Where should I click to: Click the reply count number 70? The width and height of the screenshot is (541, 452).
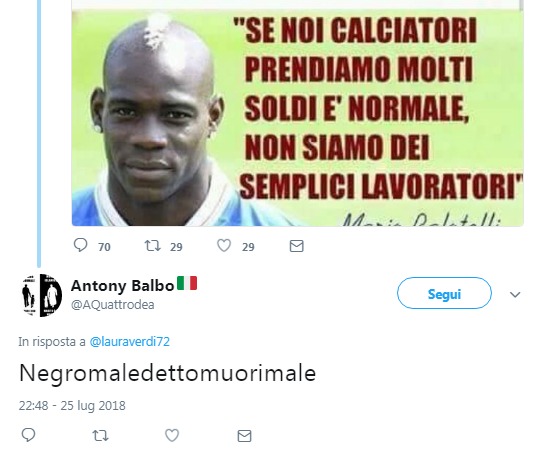click(104, 247)
